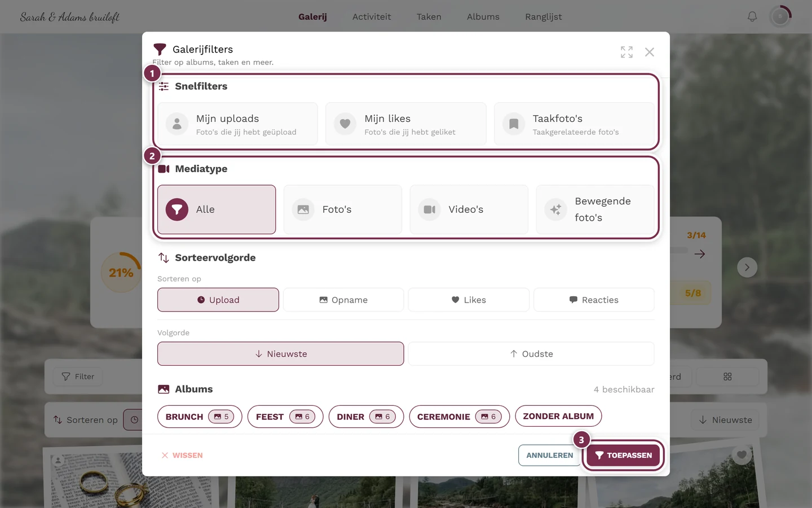The width and height of the screenshot is (812, 508).
Task: Open the Activiteit tab
Action: pos(372,17)
